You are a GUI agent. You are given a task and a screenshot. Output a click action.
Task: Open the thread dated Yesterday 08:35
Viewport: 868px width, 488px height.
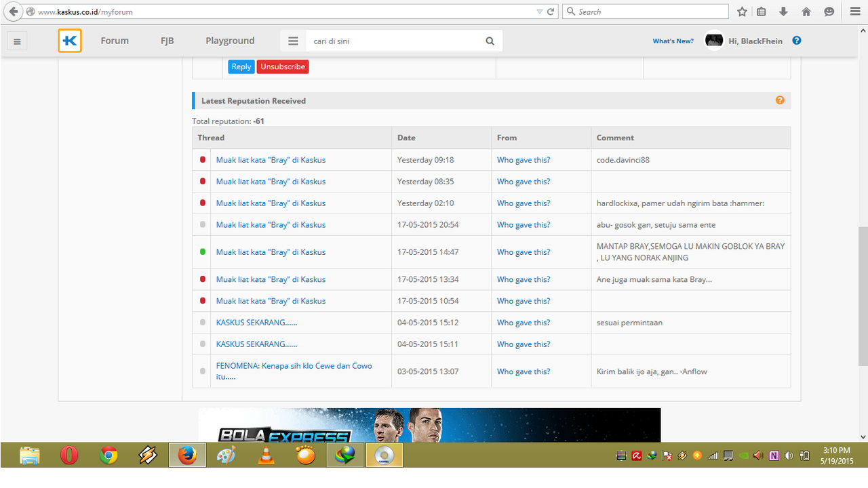[271, 182]
